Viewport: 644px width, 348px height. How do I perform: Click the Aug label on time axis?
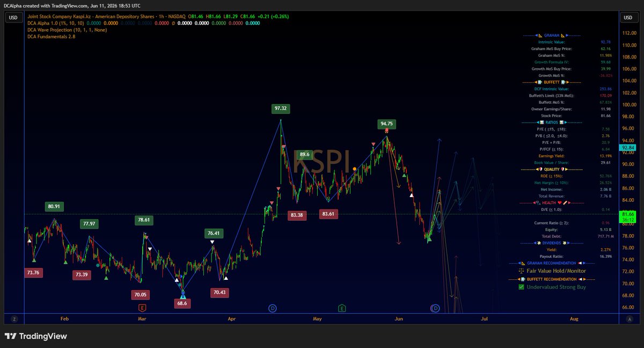pyautogui.click(x=574, y=319)
